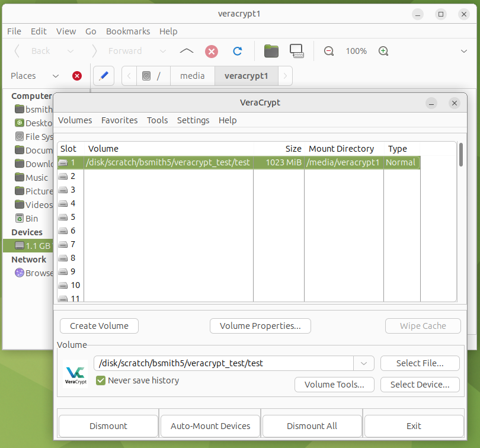
Task: Click the Volume column header
Action: (169, 149)
